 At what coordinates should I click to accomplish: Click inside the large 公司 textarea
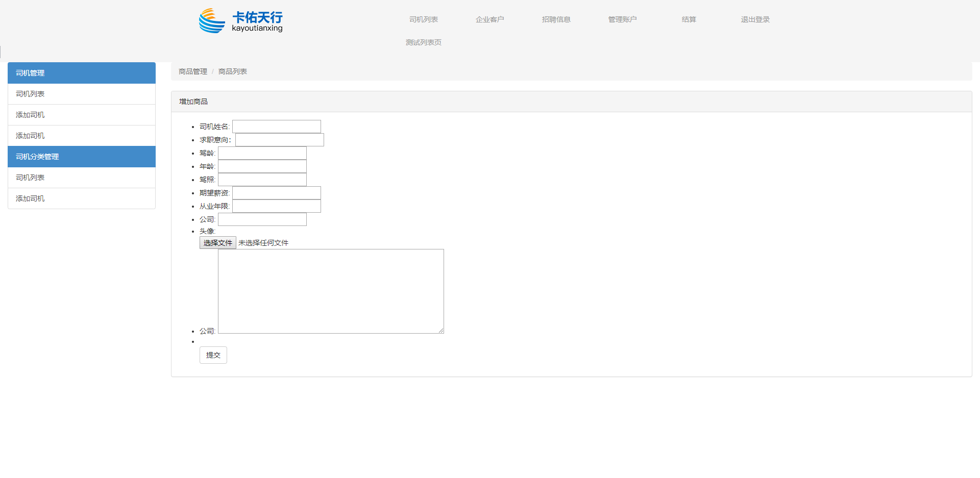point(331,291)
